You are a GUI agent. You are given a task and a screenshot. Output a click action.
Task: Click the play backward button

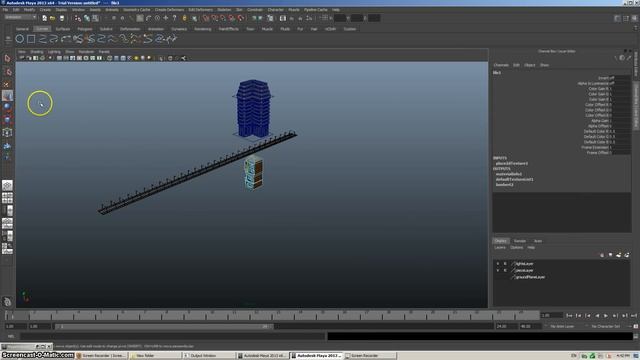[597, 316]
